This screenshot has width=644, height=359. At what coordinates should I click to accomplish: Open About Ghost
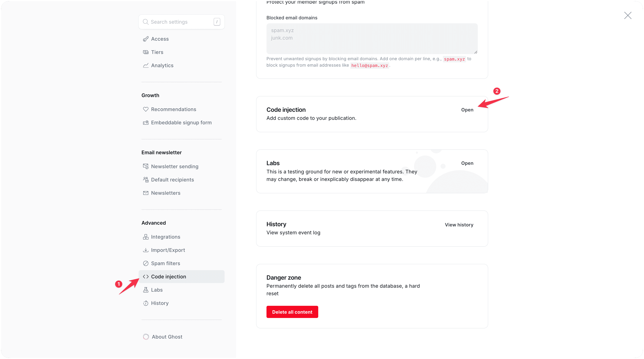tap(167, 337)
